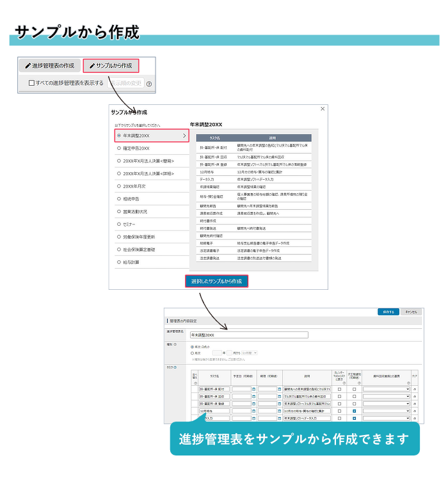Select 確定申告20XX sample radio button
448x499 pixels.
(118, 148)
